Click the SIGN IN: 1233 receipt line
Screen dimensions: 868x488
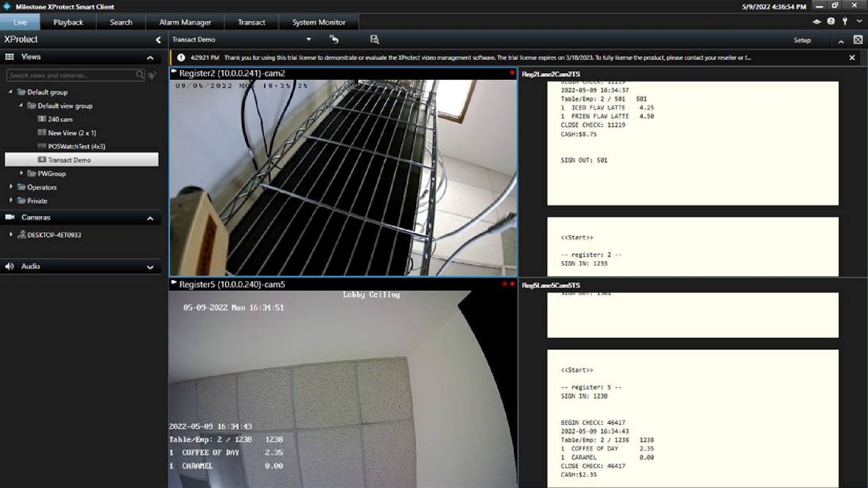584,263
